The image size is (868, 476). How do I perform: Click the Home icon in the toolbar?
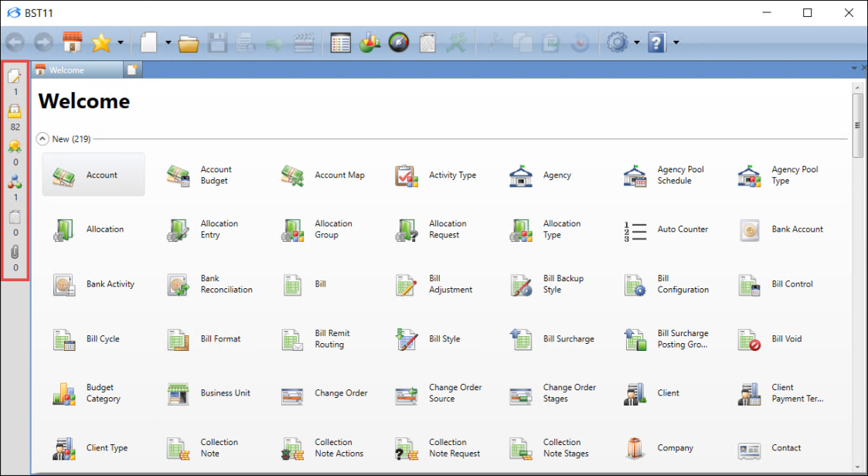(72, 42)
